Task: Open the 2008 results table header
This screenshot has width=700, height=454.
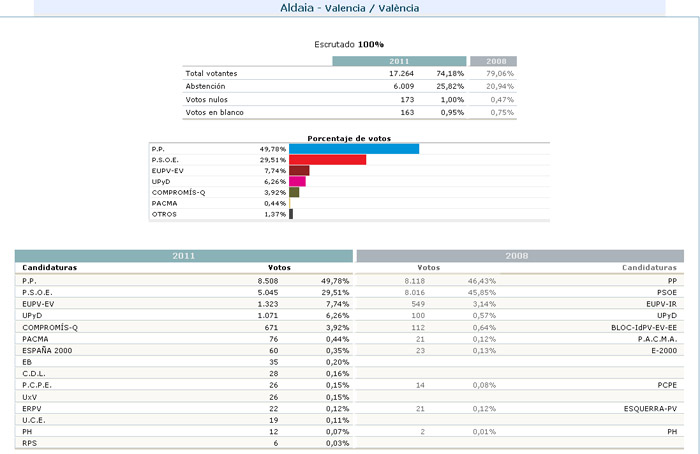Action: coord(520,256)
